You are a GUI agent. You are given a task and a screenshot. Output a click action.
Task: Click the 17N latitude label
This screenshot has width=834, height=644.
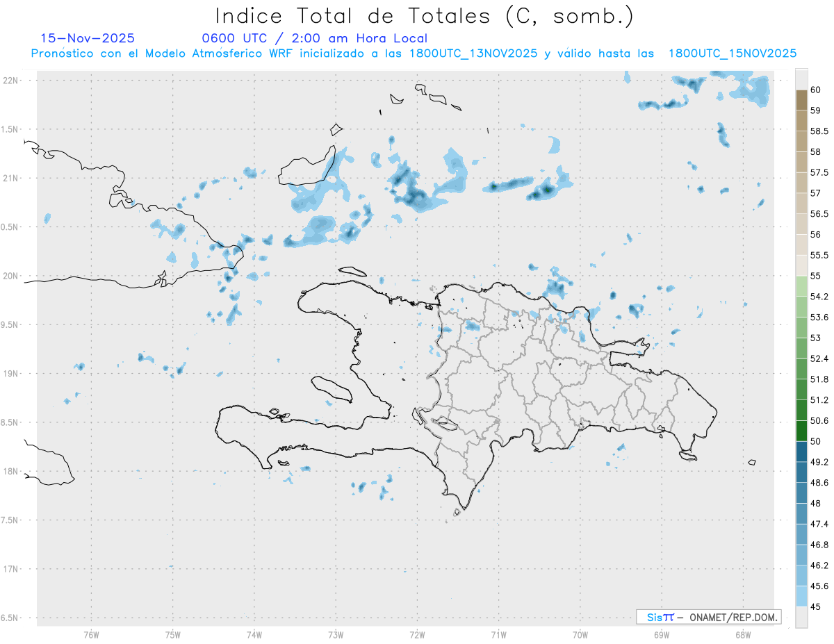click(x=10, y=569)
